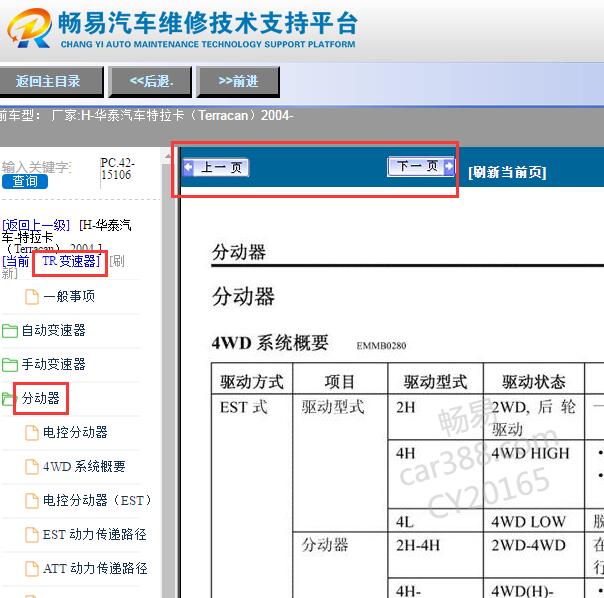Image resolution: width=604 pixels, height=598 pixels.
Task: Refresh current page via 刷新当前页 link
Action: pos(507,172)
